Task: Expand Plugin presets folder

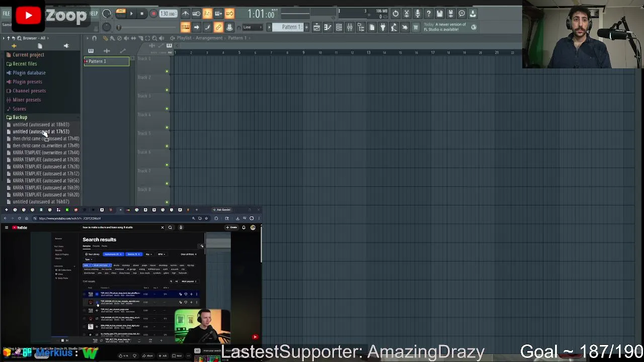Action: click(27, 82)
